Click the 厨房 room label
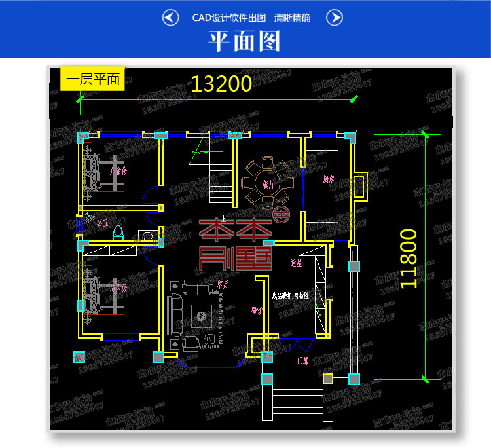 (329, 179)
